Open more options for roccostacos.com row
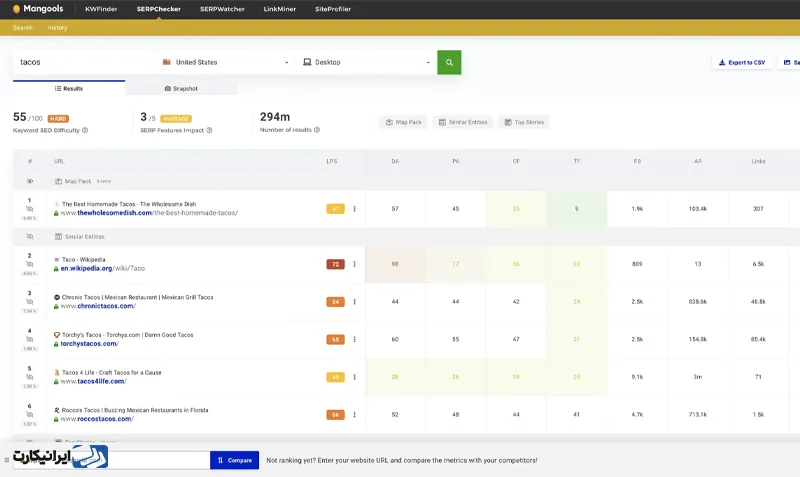The image size is (800, 477). [355, 415]
